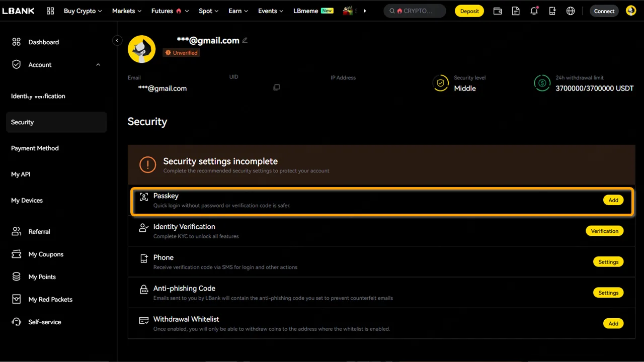Open the Futures dropdown menu

click(x=170, y=11)
